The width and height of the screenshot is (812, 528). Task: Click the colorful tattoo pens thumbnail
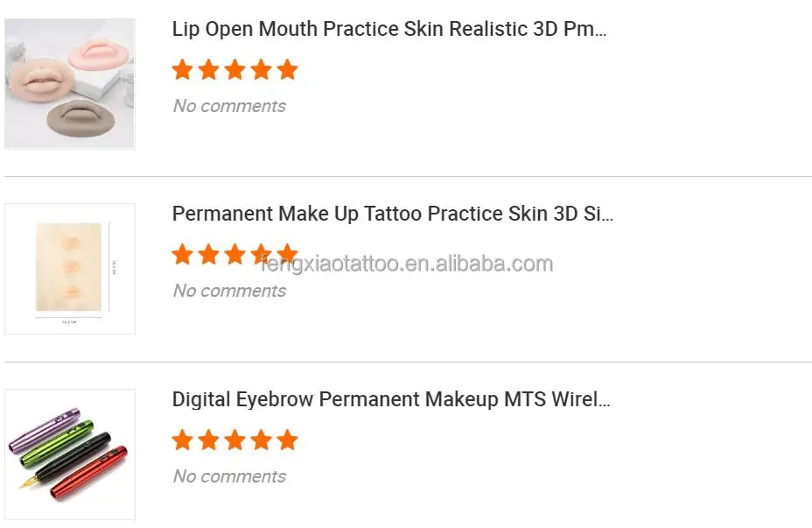(x=70, y=454)
